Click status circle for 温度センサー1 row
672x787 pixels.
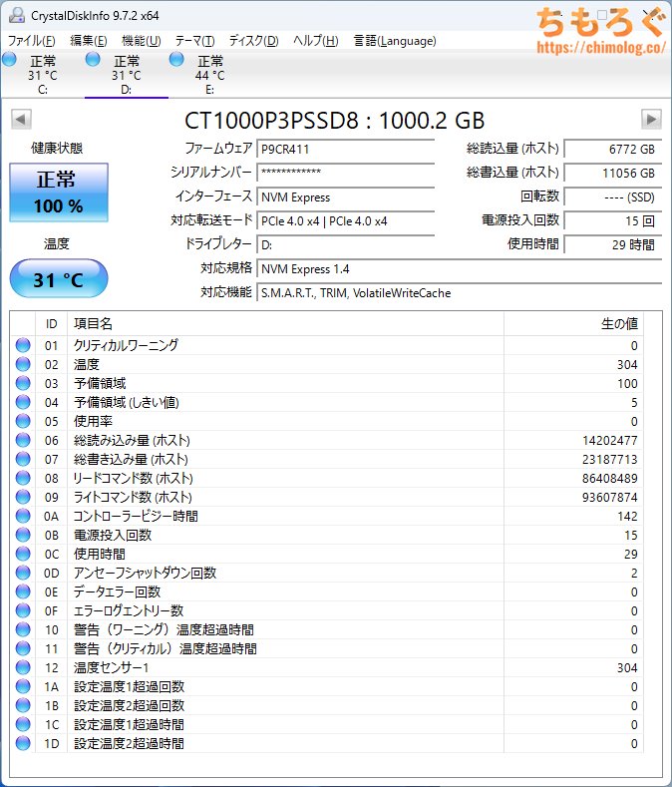click(x=23, y=667)
